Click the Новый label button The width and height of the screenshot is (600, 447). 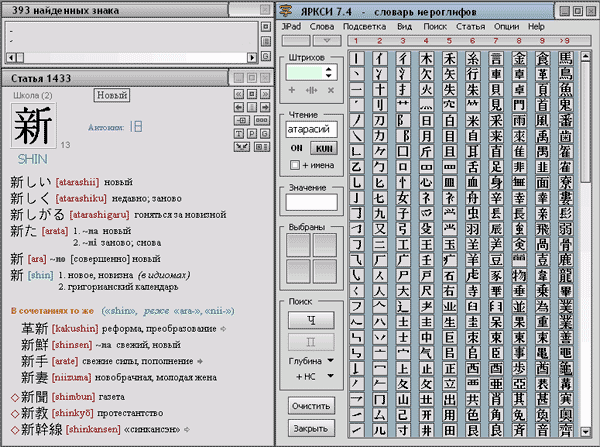pos(112,95)
